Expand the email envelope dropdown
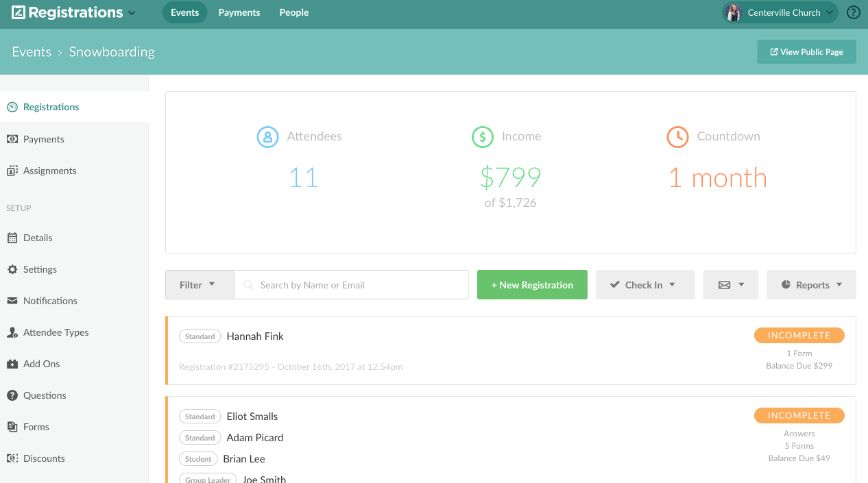 [730, 285]
